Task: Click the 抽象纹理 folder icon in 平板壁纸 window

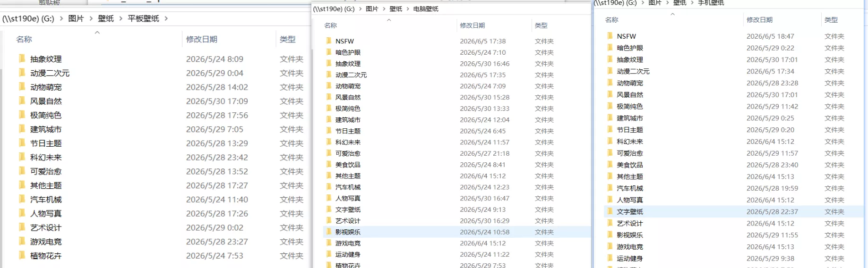Action: (22, 59)
